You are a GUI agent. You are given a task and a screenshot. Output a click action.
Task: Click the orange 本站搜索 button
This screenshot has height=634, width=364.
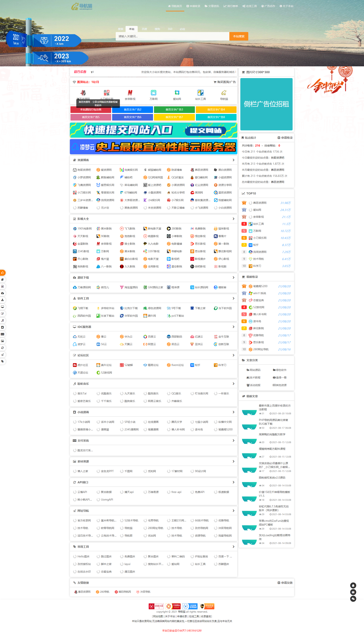pyautogui.click(x=239, y=36)
